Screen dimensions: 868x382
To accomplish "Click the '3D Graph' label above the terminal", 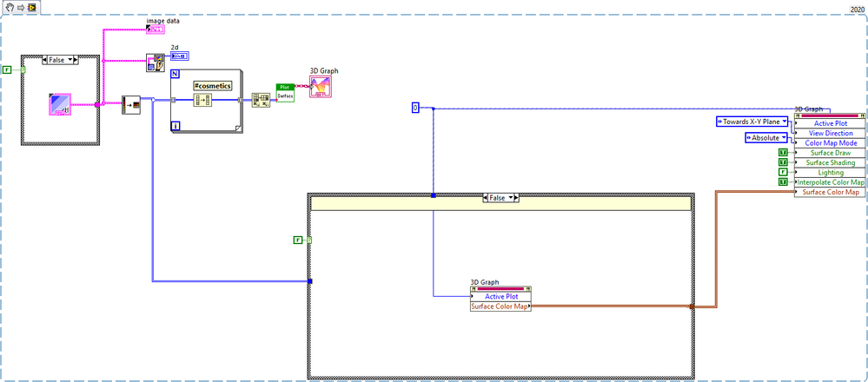I will click(x=324, y=71).
